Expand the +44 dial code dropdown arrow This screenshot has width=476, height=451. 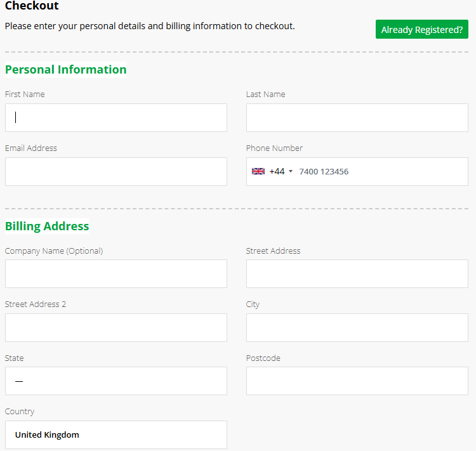291,171
